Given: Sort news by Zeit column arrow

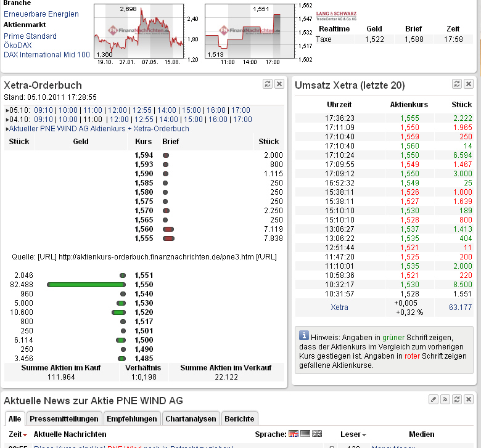Looking at the screenshot, I should (25, 435).
